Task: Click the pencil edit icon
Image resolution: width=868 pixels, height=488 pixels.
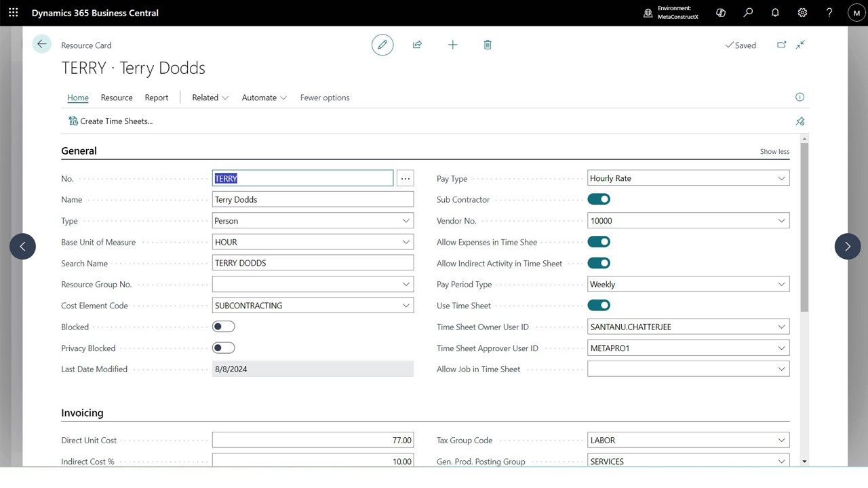Action: 382,45
